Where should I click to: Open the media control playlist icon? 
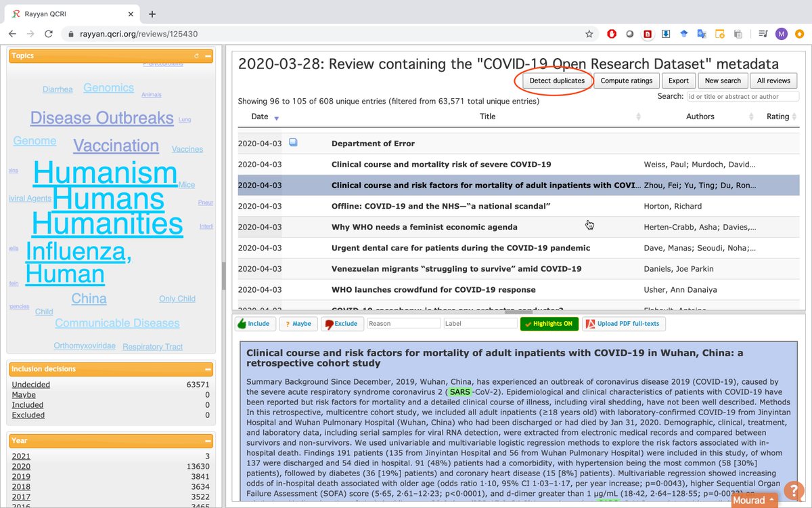click(763, 33)
